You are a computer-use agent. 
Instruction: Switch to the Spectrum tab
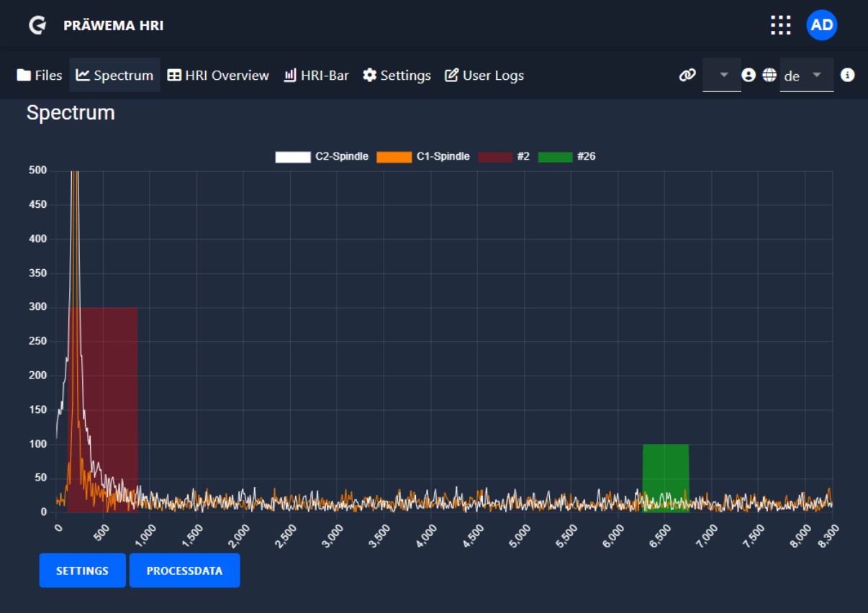coord(114,76)
